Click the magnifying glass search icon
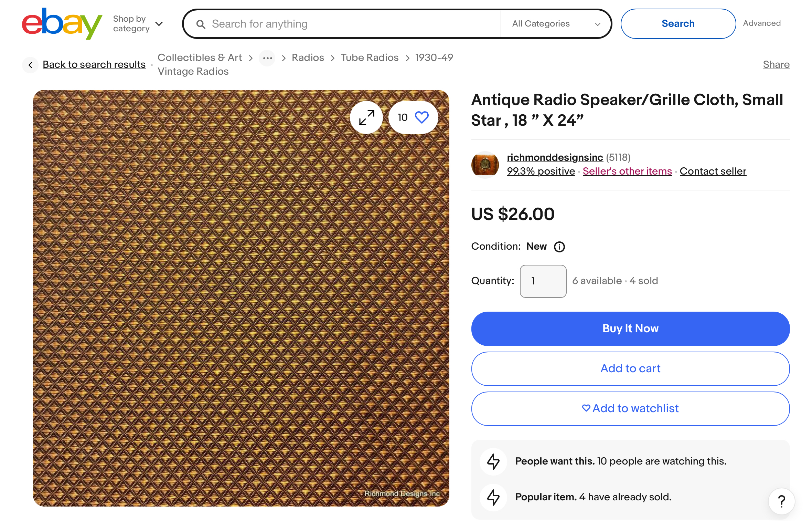The width and height of the screenshot is (812, 521). click(x=201, y=24)
